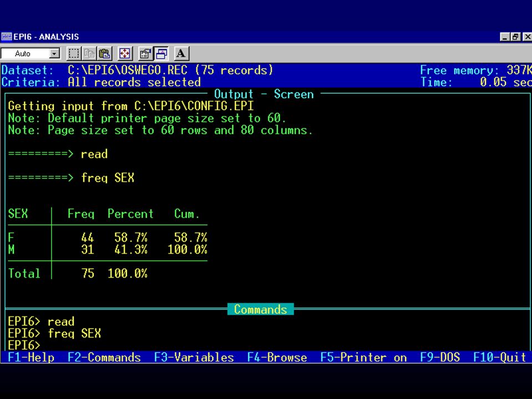Click the Paste clipboard toolbar icon

[105, 54]
